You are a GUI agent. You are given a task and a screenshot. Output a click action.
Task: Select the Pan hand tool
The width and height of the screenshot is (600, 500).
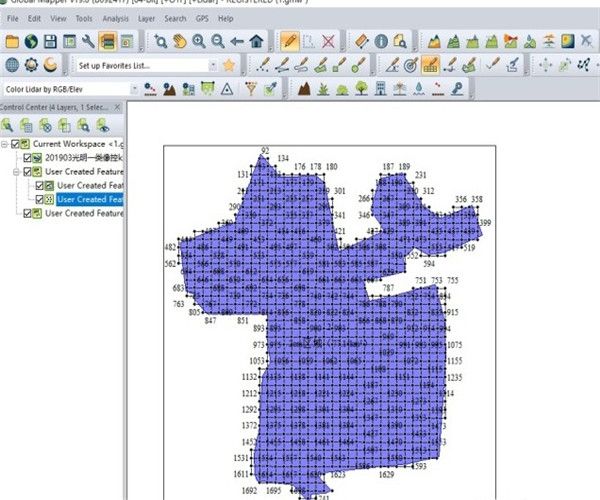179,41
